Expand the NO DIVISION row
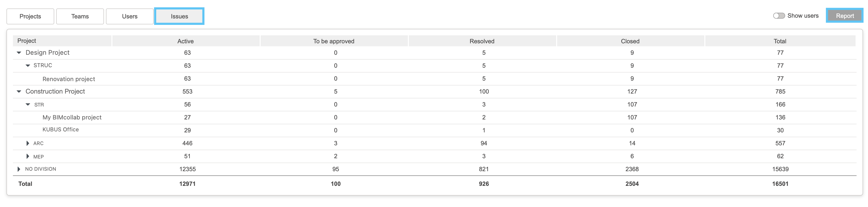Image resolution: width=868 pixels, height=207 pixels. coord(19,169)
